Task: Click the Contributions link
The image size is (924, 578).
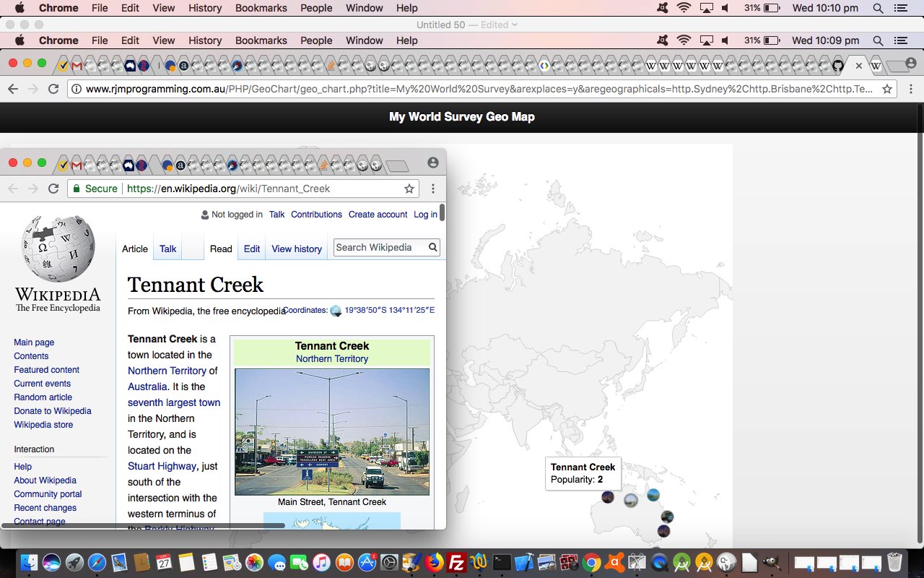Action: (x=316, y=215)
